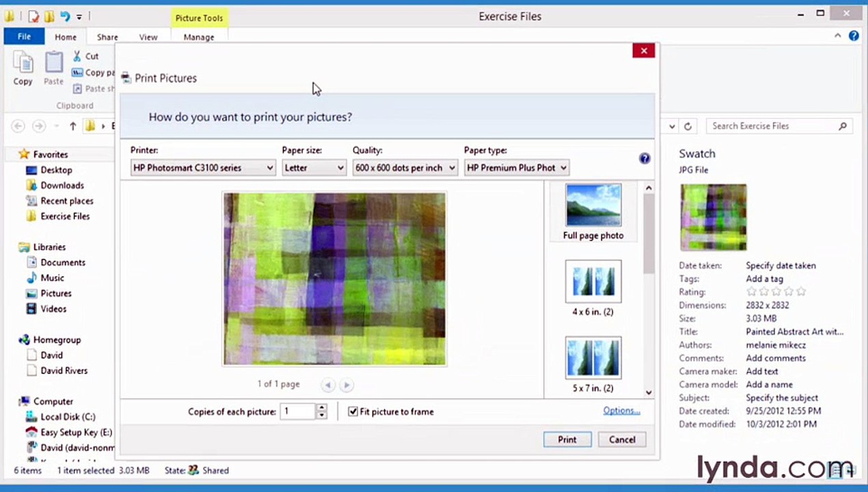This screenshot has width=868, height=492.
Task: Click the search magnifier icon
Action: pyautogui.click(x=843, y=126)
